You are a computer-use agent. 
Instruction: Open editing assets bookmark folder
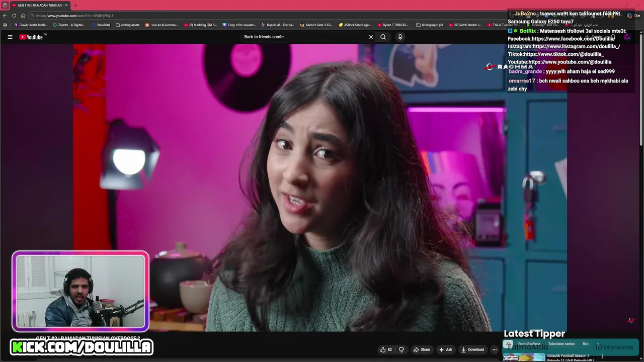pos(128,25)
